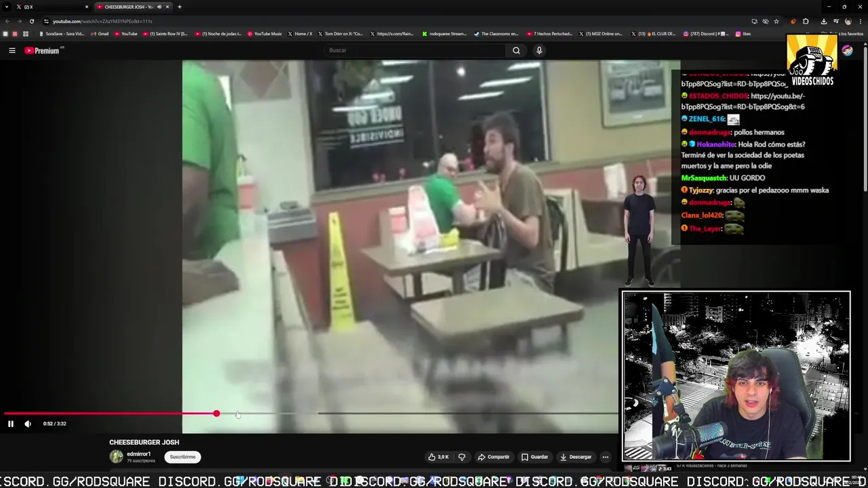Open the browser profile avatar
868x488 pixels.
(x=848, y=21)
